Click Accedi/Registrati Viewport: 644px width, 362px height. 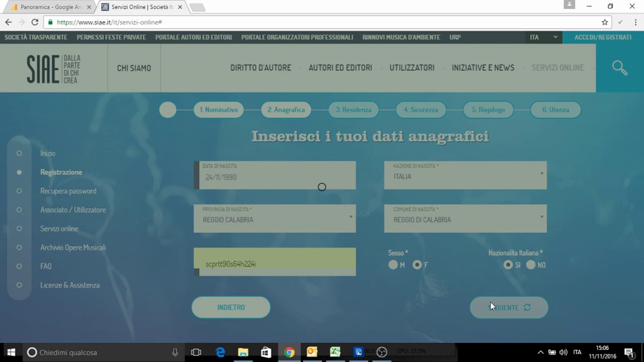[603, 37]
